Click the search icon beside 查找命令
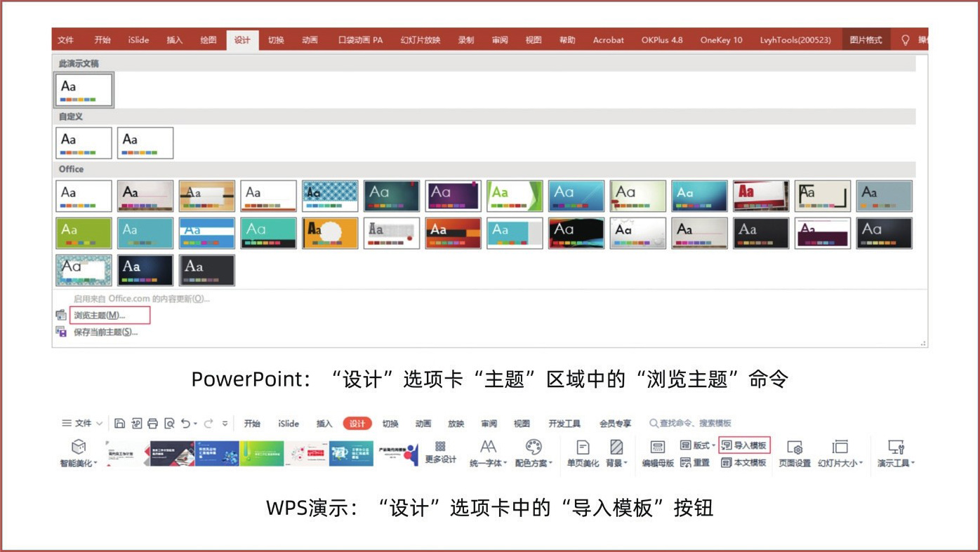The image size is (980, 552). tap(654, 423)
